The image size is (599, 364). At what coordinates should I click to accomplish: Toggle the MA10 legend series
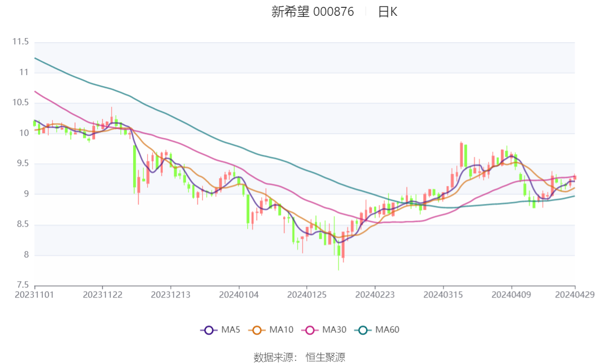pos(271,330)
